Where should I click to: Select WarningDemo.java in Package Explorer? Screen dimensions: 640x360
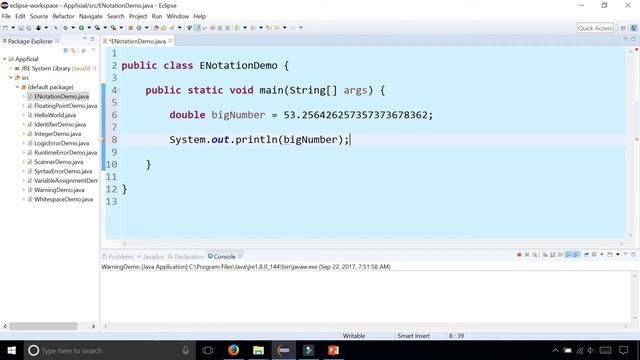[x=59, y=190]
